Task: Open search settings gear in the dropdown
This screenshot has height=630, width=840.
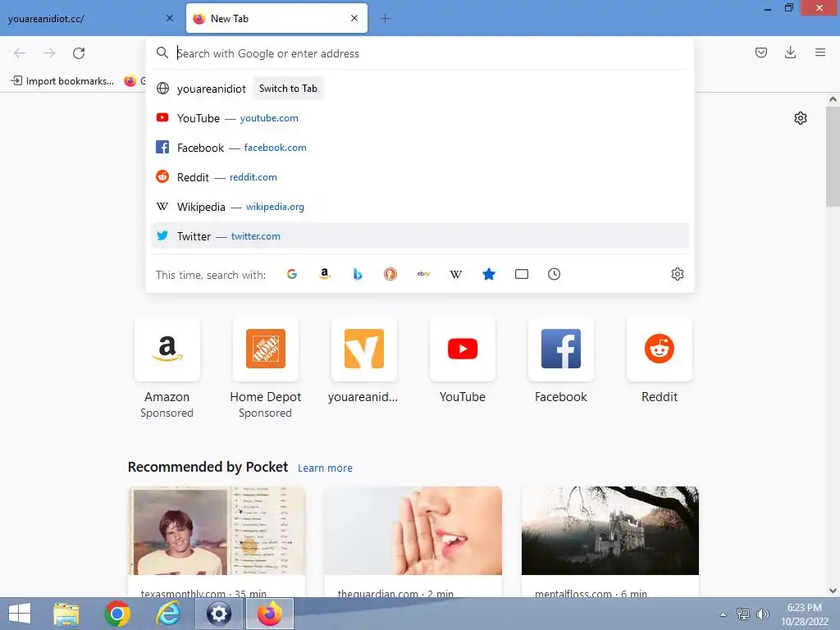Action: [x=677, y=274]
